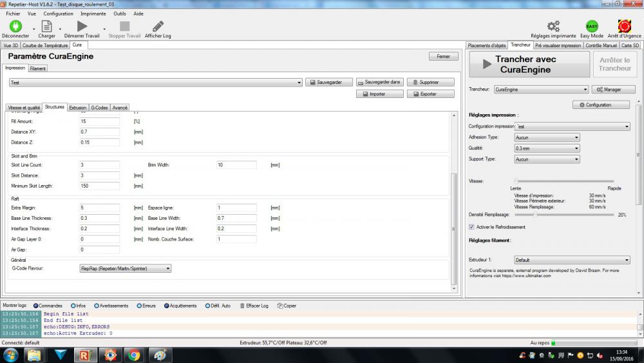Viewport: 644px width, 363px height.
Task: Click the blue triangle taskbar app icon
Action: 61,355
